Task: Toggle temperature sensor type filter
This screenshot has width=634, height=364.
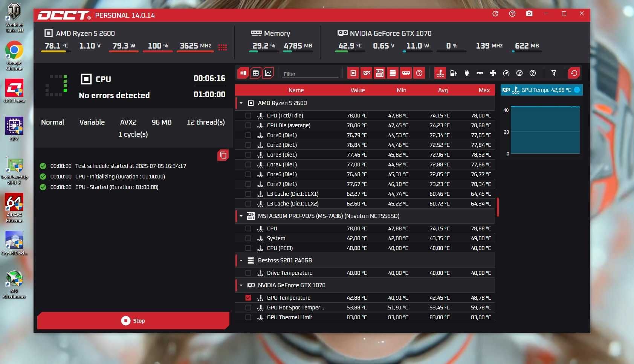Action: tap(440, 73)
